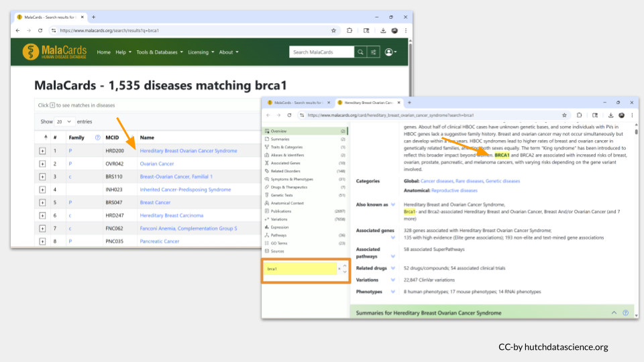644x362 pixels.
Task: Expand the Related drugs chevron
Action: coord(393,268)
